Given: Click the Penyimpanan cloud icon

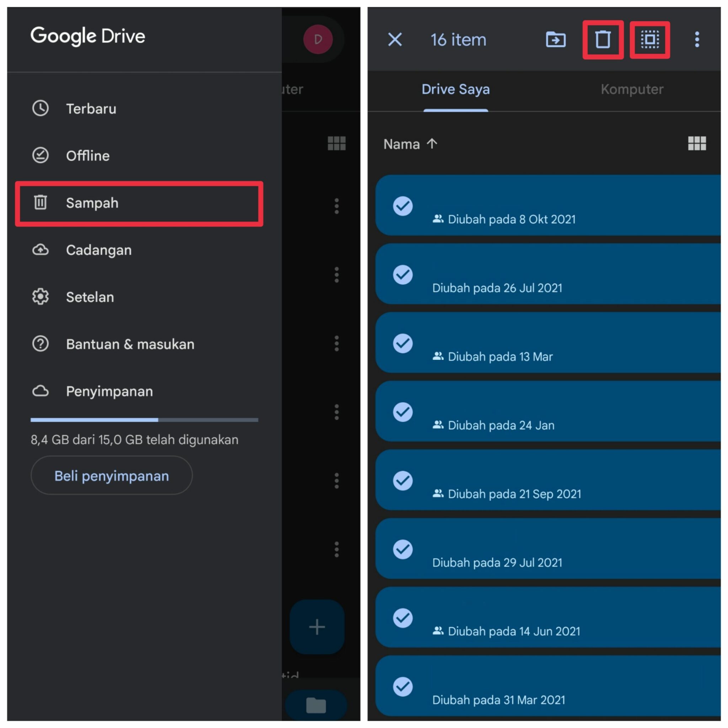Looking at the screenshot, I should [x=40, y=391].
